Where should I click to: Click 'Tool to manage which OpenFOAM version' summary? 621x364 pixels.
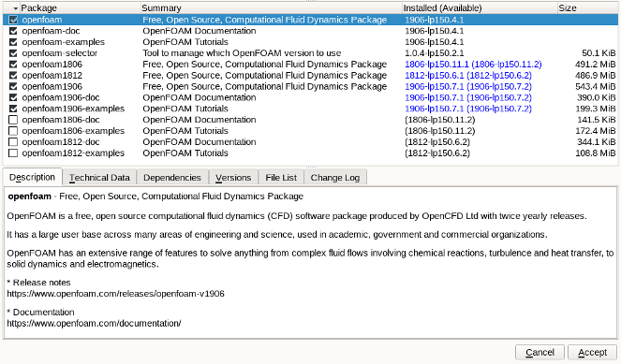click(242, 53)
